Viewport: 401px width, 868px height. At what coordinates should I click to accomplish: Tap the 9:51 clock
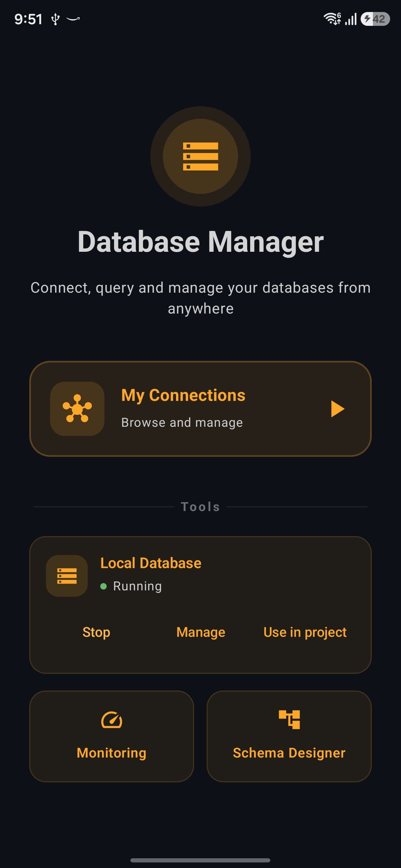(28, 19)
